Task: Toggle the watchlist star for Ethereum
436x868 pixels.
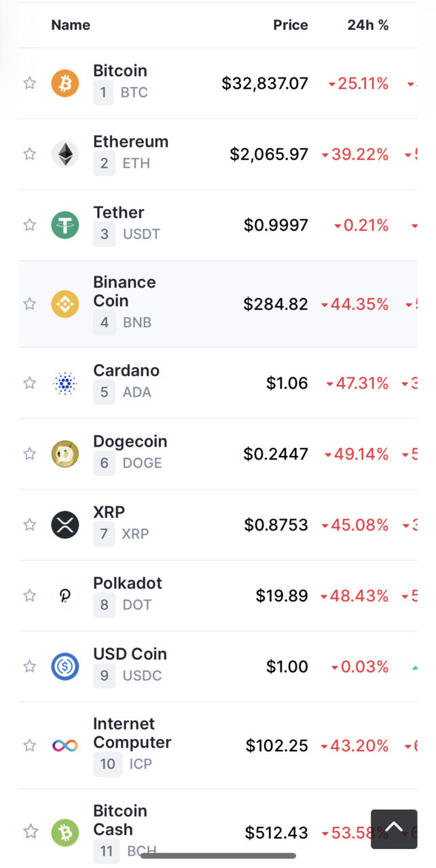Action: click(30, 154)
